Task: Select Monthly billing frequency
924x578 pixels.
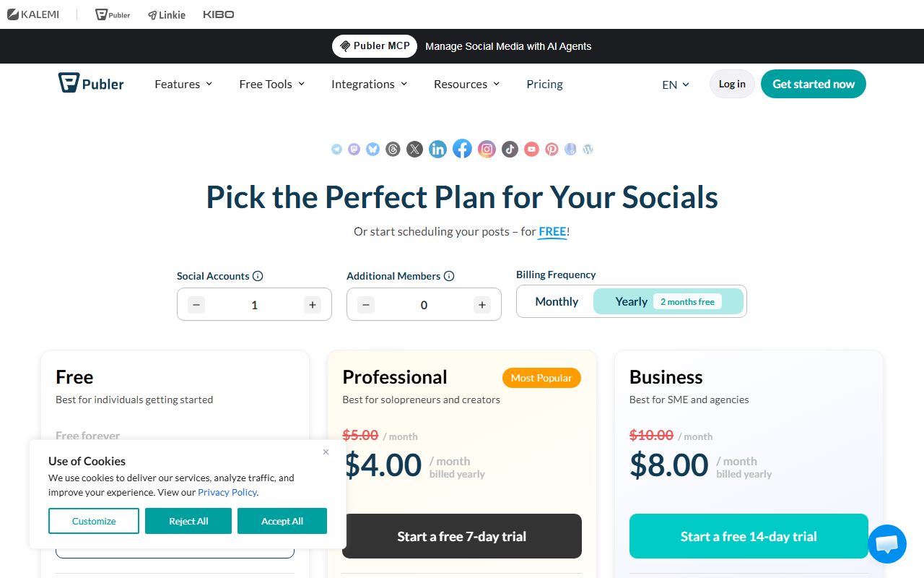Action: (557, 301)
